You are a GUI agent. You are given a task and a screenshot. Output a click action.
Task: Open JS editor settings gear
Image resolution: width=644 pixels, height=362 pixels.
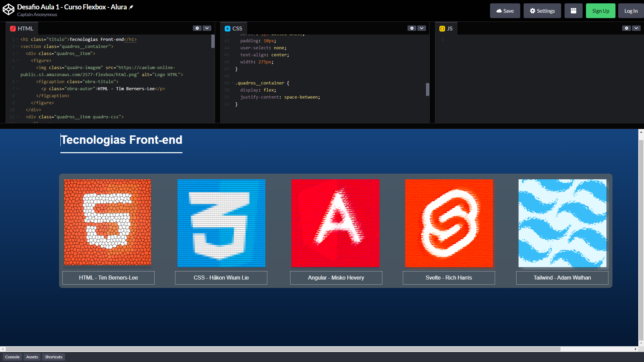(x=627, y=28)
